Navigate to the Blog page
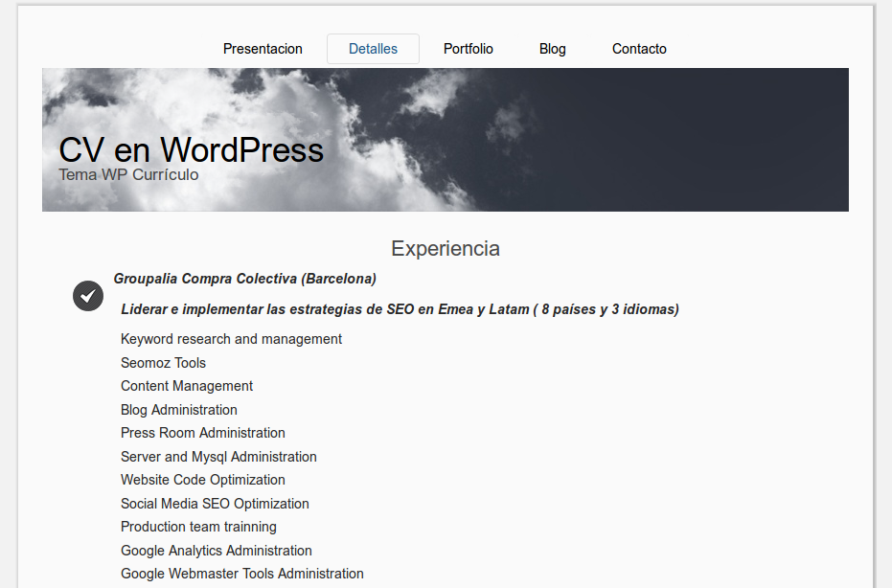Screen dimensions: 892x588 pyautogui.click(x=552, y=48)
